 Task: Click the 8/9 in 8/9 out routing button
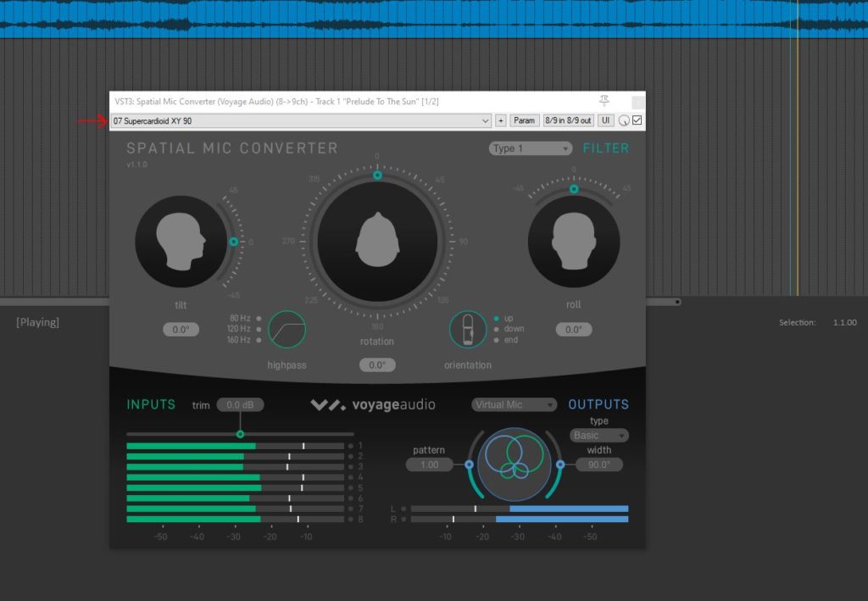[568, 120]
